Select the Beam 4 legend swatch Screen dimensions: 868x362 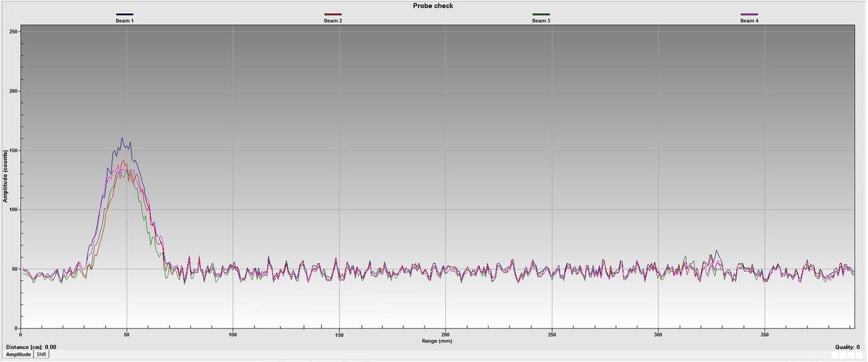coord(749,14)
